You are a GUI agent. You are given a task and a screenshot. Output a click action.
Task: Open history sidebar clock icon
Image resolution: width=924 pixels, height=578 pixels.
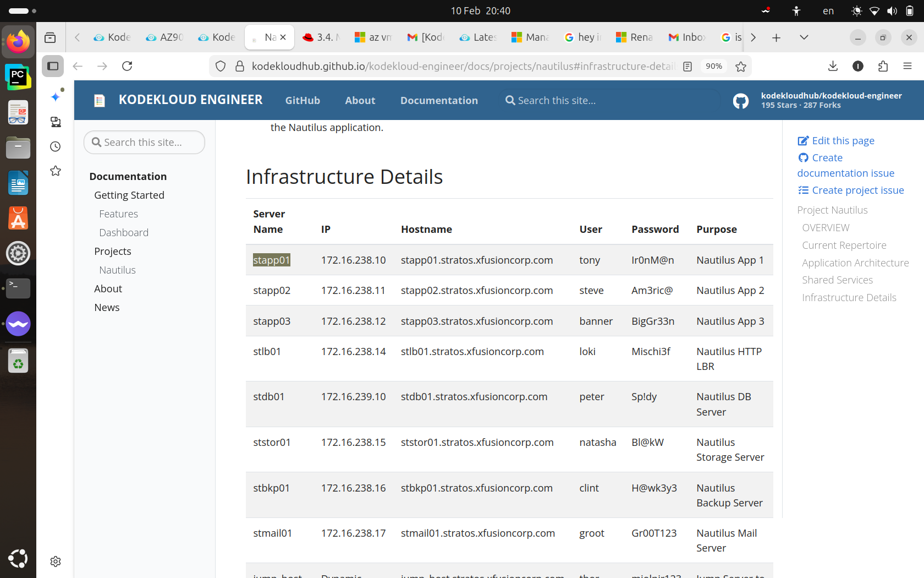[x=56, y=146]
